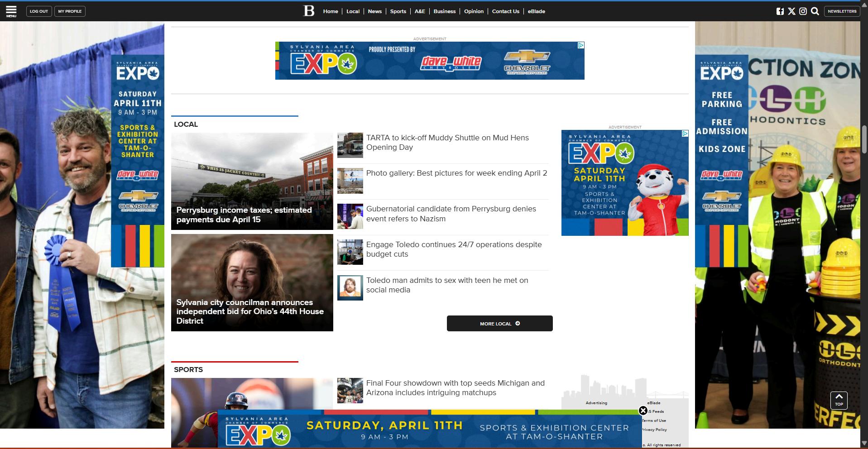
Task: Open the hamburger MENU icon
Action: [11, 11]
